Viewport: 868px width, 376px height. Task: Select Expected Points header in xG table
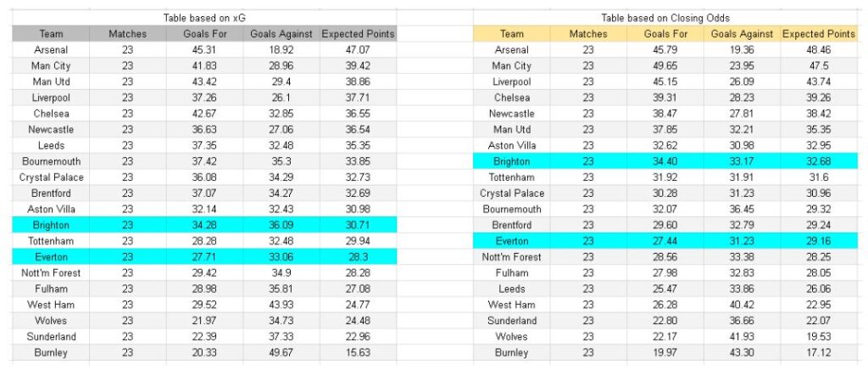(358, 34)
